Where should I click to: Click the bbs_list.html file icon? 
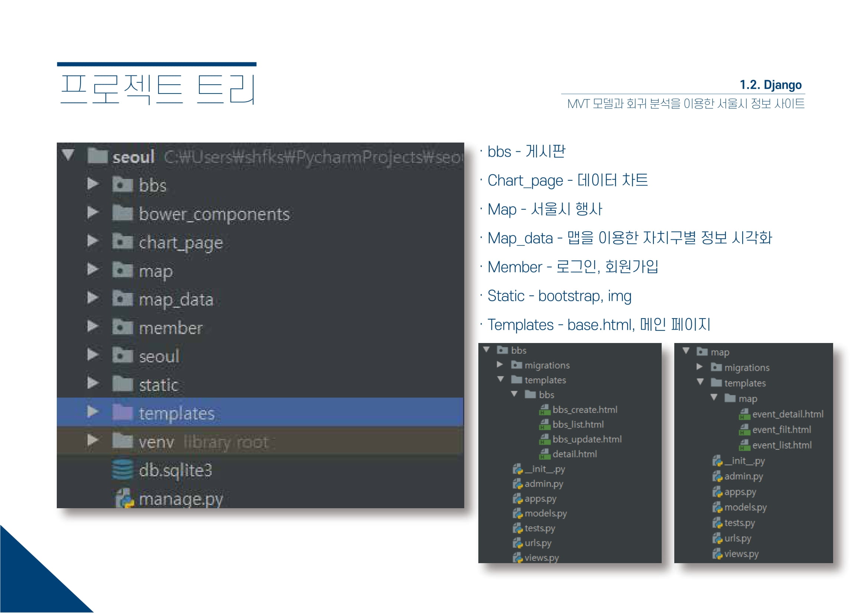(x=545, y=425)
